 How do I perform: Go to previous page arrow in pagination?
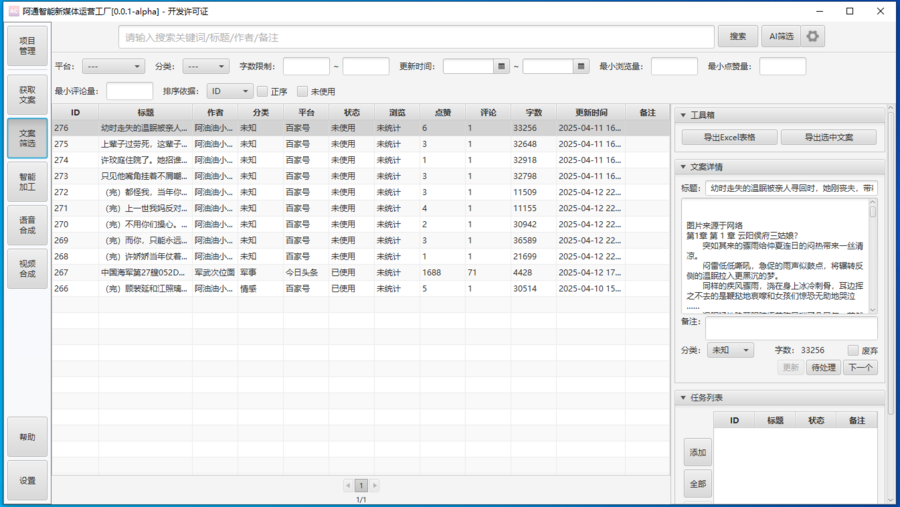pyautogui.click(x=348, y=486)
